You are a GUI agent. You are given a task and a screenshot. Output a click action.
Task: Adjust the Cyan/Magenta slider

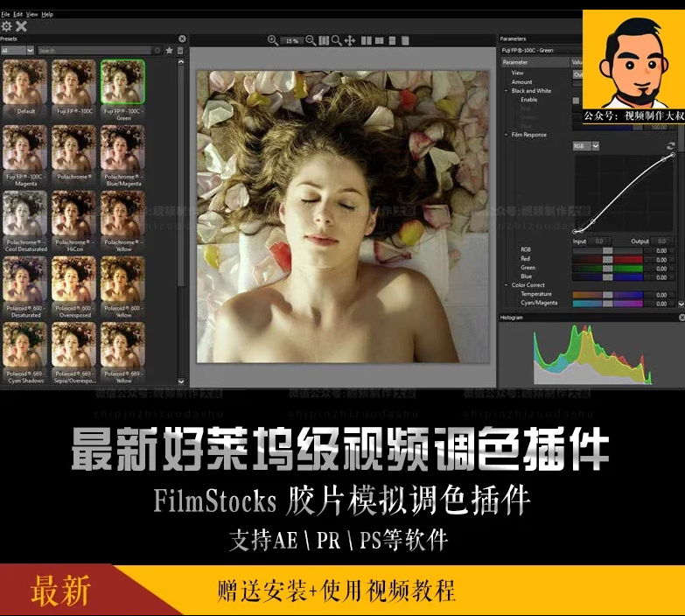pos(608,304)
